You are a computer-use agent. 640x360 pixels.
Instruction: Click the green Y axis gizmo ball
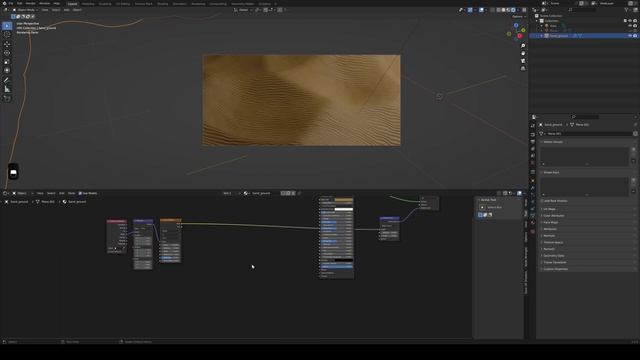coord(523,30)
